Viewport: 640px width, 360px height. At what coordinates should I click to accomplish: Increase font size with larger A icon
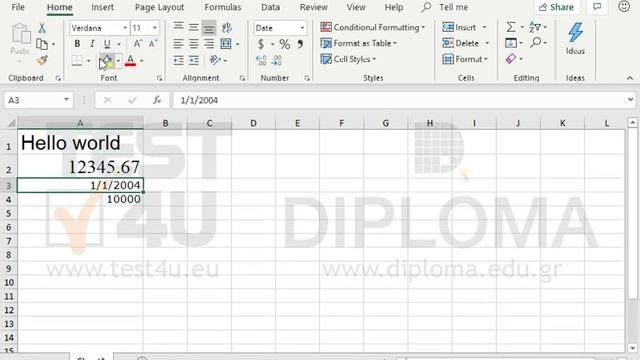pos(138,44)
